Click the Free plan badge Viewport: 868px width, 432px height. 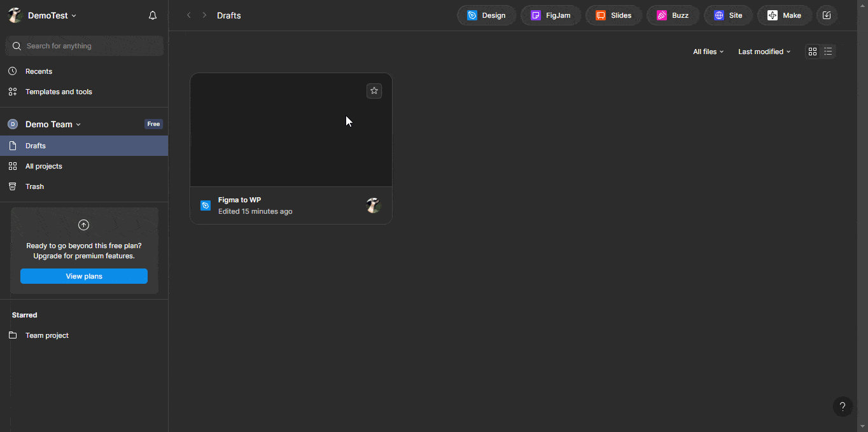click(153, 124)
